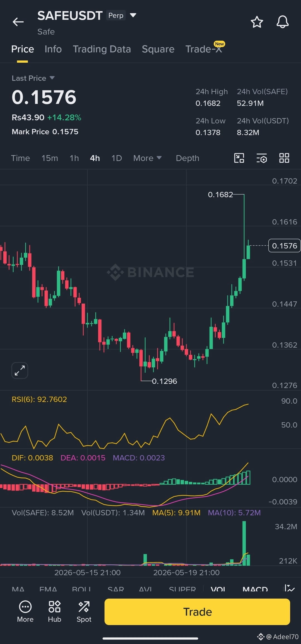
Task: Tap the current price tag 0.1576 on chart
Action: (x=285, y=246)
